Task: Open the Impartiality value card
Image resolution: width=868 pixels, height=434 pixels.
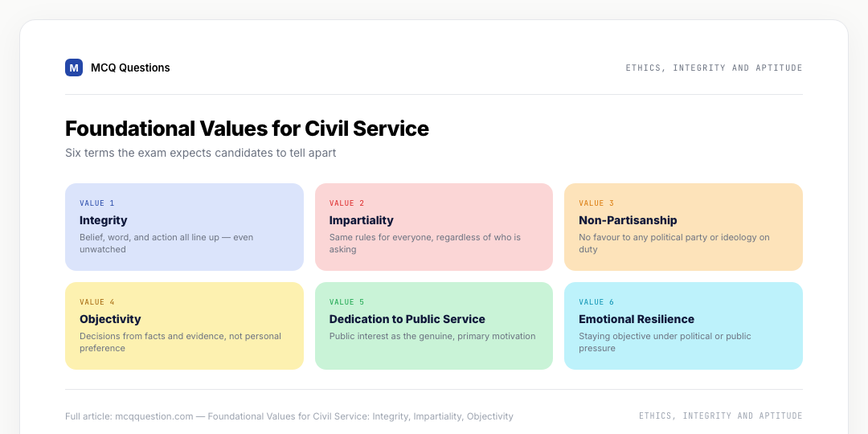Action: click(x=433, y=227)
